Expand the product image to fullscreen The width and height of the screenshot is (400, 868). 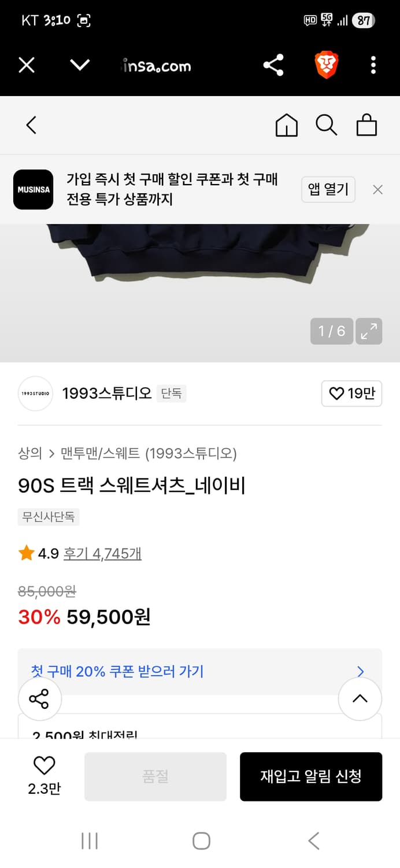[x=369, y=331]
